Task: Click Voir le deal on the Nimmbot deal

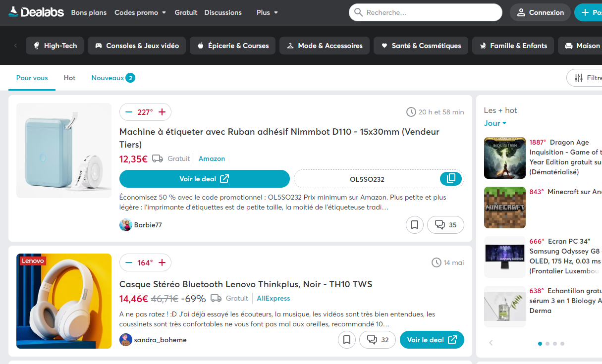Action: tap(204, 178)
